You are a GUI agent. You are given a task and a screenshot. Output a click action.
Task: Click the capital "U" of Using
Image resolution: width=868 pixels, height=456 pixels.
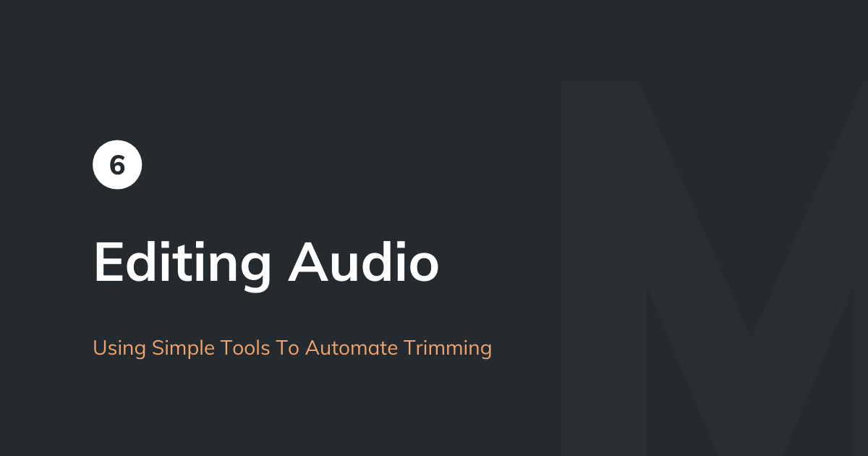[100, 348]
